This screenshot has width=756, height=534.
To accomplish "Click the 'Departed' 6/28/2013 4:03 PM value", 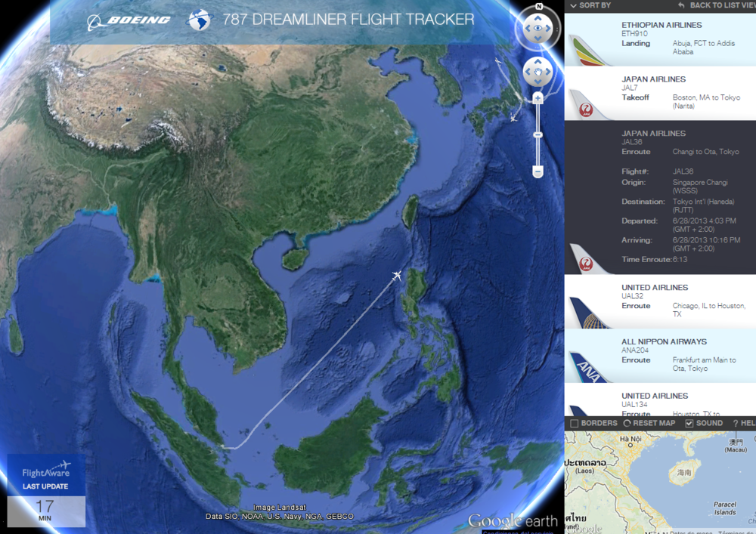I will [x=704, y=225].
